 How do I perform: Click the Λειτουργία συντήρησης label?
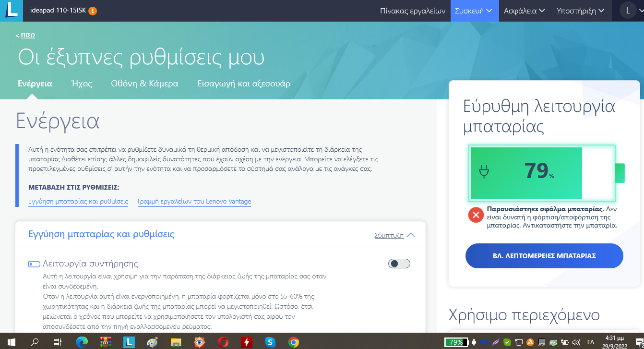point(90,264)
